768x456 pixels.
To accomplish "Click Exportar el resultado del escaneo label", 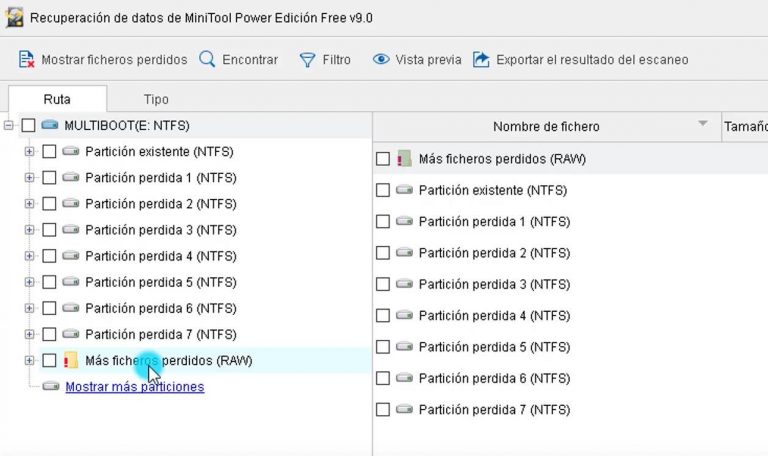I will (x=592, y=60).
